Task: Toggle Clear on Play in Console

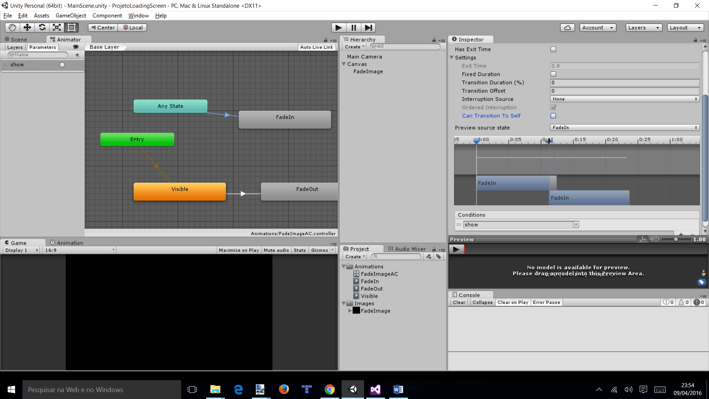Action: 513,302
